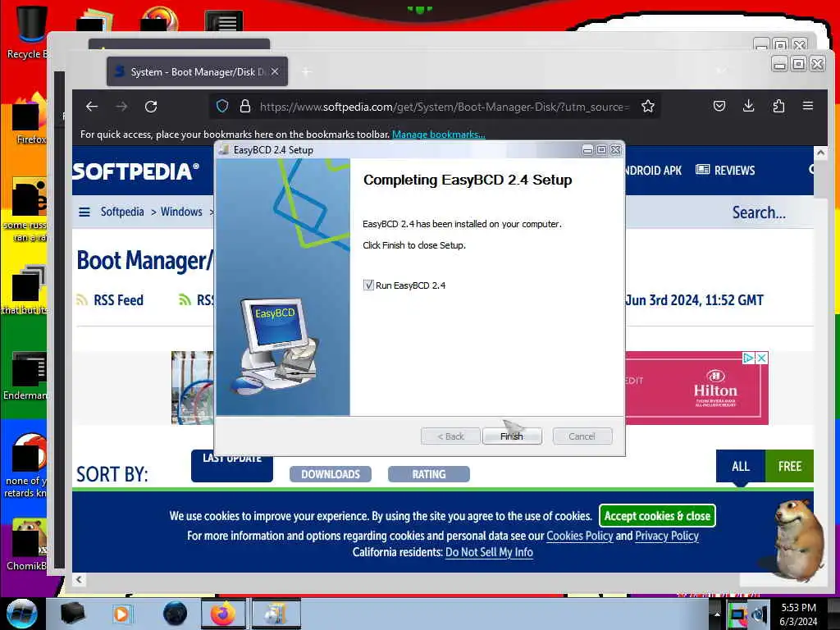Click the network monitor tray icon
This screenshot has width=840, height=630.
pos(737,614)
